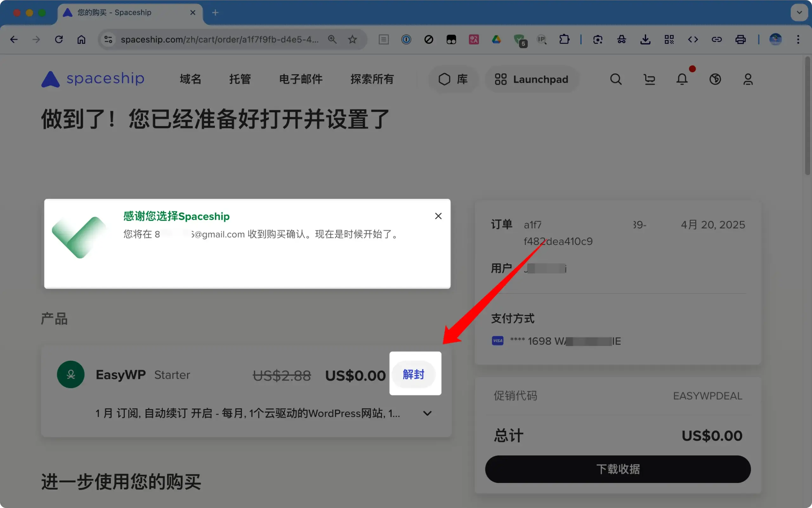The height and width of the screenshot is (508, 812).
Task: Open Spaceship notifications bell
Action: pyautogui.click(x=682, y=79)
